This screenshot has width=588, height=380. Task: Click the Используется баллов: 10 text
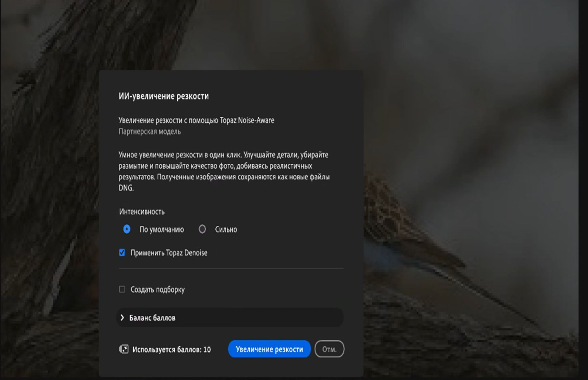[x=171, y=349]
